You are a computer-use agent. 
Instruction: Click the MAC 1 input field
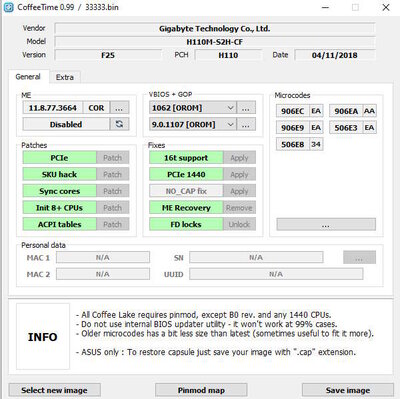coord(103,257)
